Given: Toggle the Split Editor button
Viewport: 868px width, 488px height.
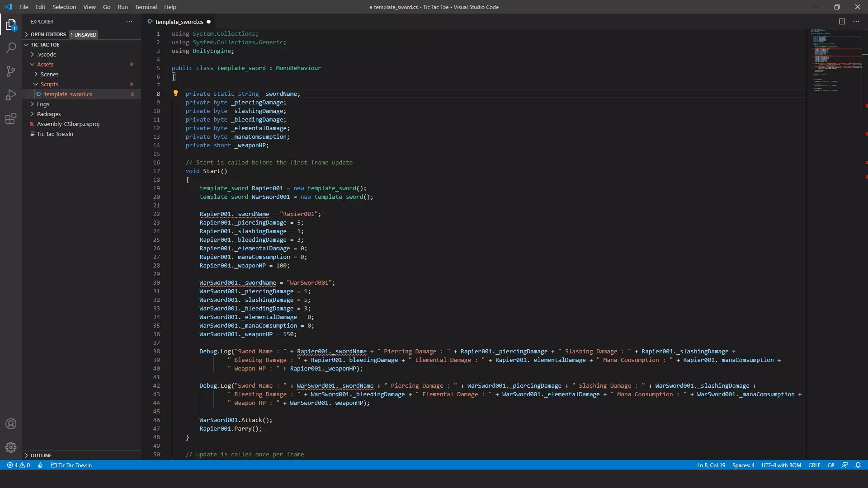Looking at the screenshot, I should (842, 21).
